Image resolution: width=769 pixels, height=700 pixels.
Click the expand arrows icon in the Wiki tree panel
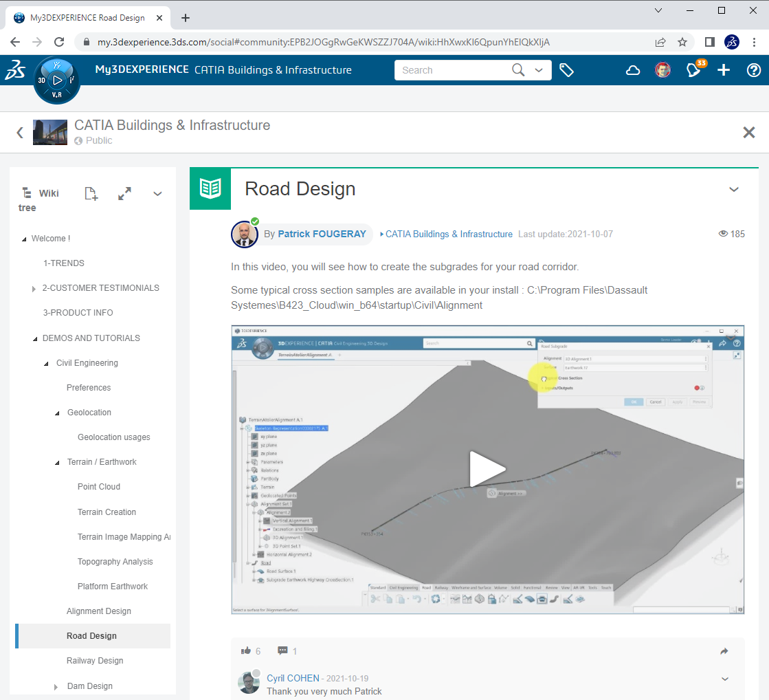tap(124, 193)
